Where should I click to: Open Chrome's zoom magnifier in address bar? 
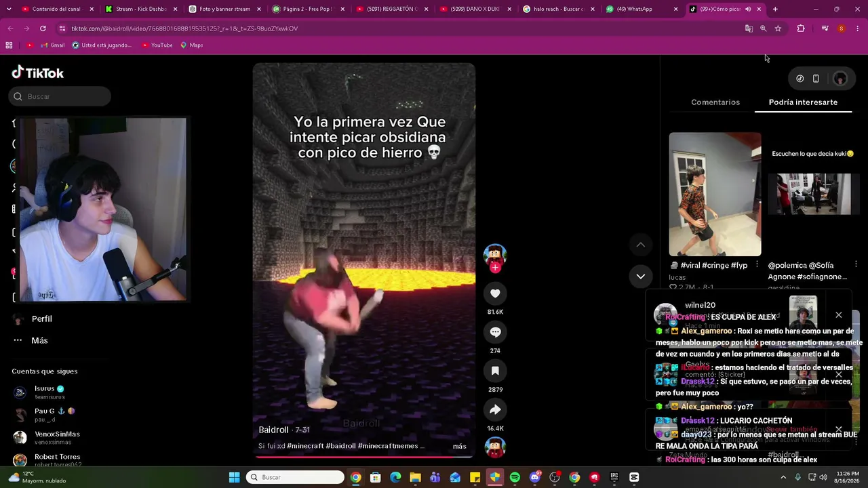(764, 28)
